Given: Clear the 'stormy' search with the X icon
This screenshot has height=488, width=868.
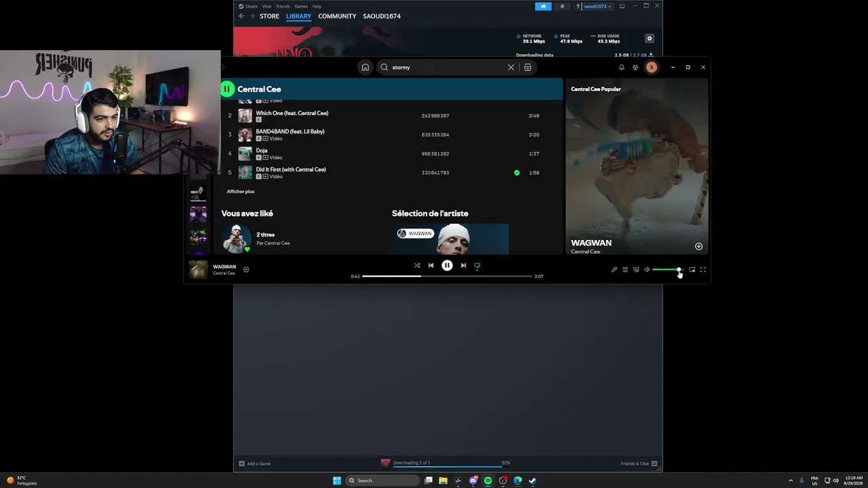Looking at the screenshot, I should click(511, 67).
